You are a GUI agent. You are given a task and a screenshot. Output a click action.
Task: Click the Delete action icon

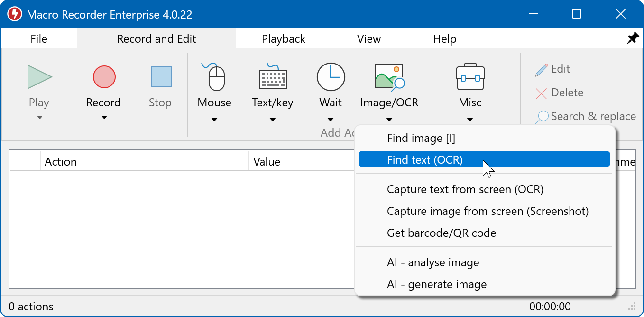click(x=543, y=93)
